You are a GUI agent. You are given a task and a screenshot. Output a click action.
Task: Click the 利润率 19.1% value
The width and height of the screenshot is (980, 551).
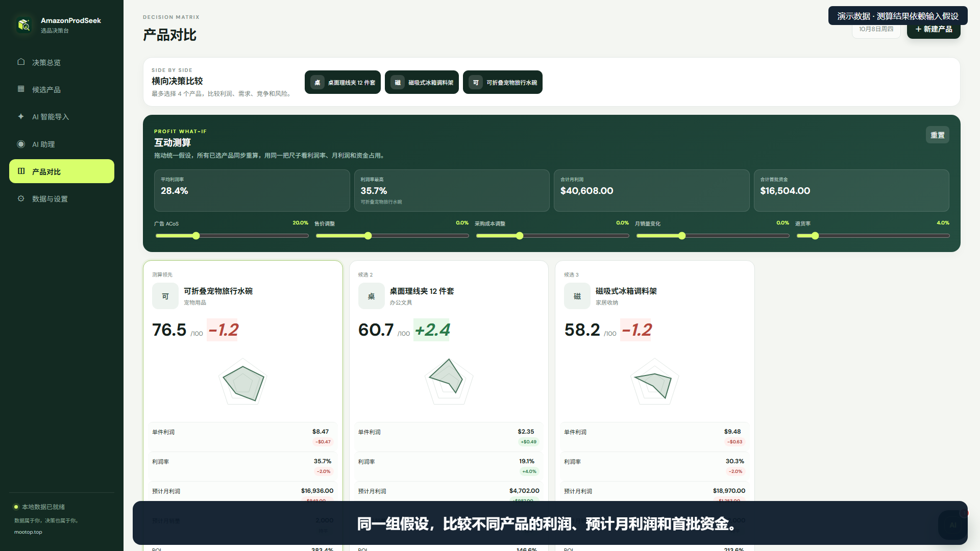(527, 461)
